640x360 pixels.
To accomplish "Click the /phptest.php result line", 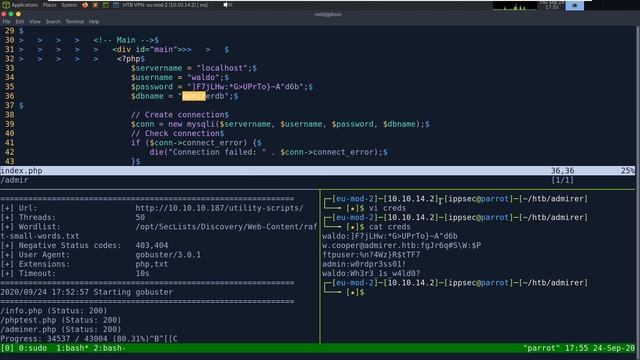I will coord(60,320).
